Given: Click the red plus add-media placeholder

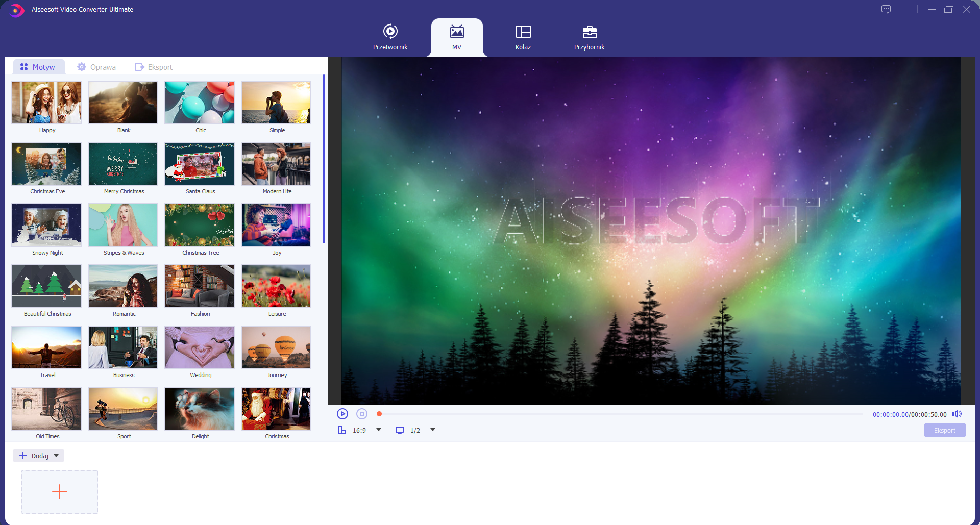Looking at the screenshot, I should (60, 492).
